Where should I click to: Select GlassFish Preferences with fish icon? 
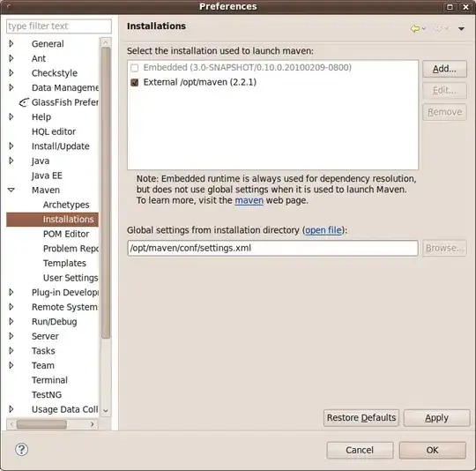point(59,102)
